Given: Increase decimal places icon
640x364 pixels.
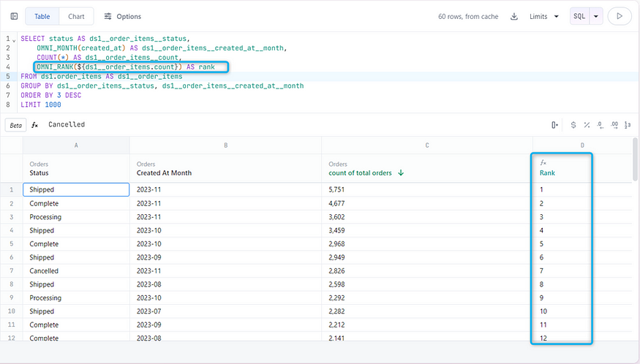Looking at the screenshot, I should tap(614, 125).
